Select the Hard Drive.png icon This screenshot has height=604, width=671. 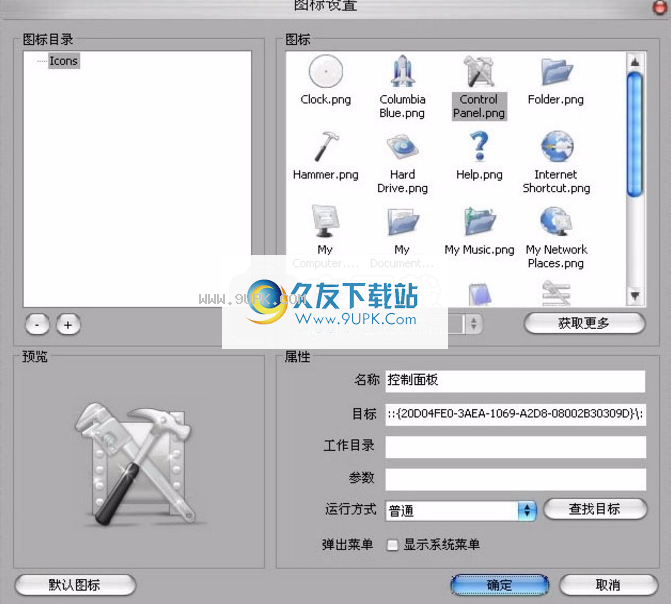pos(402,146)
